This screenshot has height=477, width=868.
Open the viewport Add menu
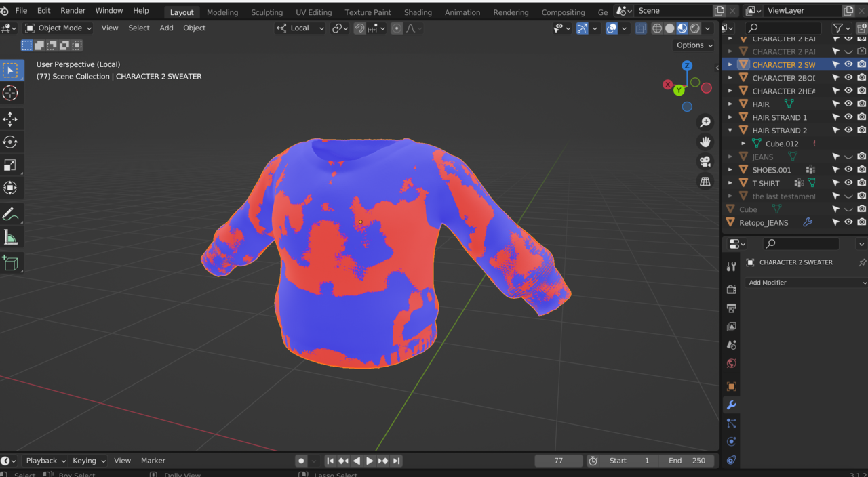(x=166, y=28)
